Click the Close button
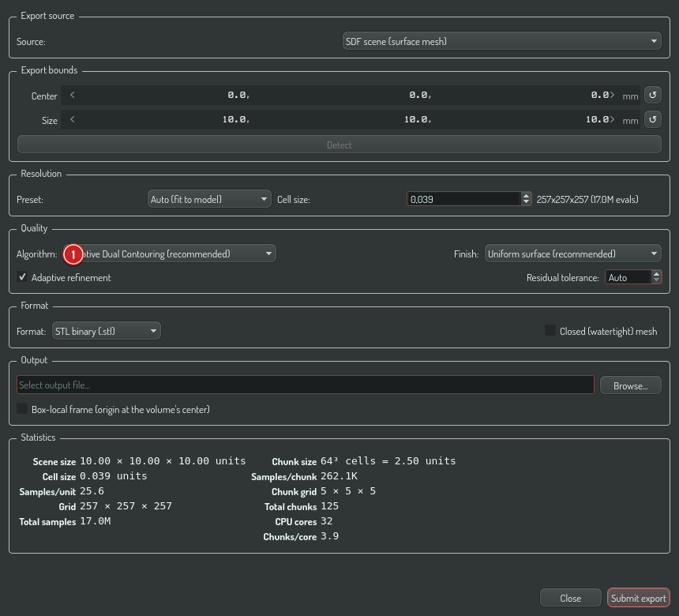This screenshot has height=616, width=679. point(570,599)
